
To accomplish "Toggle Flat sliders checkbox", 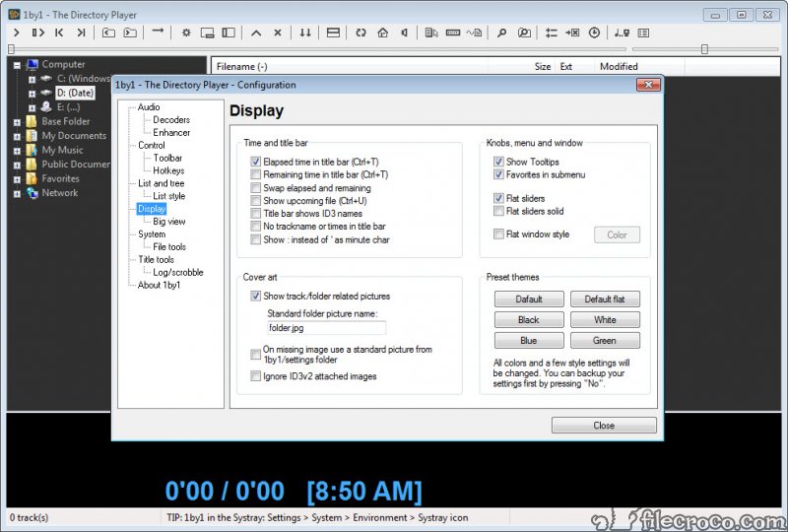I will point(498,198).
